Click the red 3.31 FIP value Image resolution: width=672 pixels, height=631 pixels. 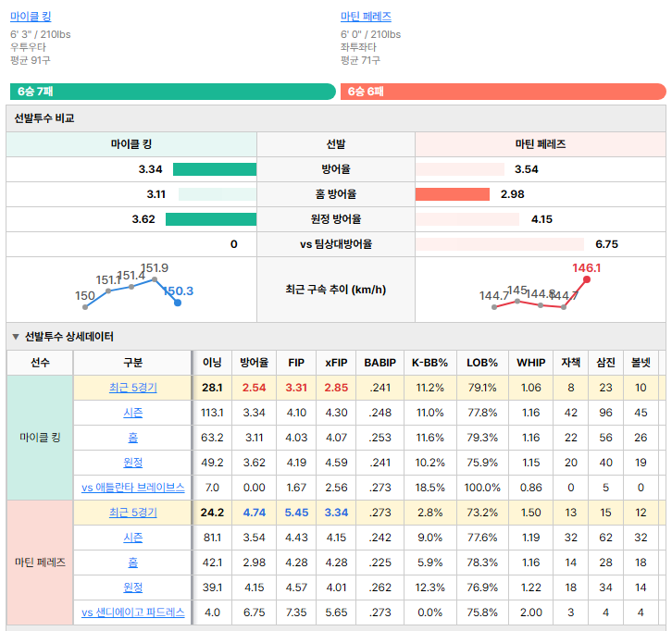point(296,388)
